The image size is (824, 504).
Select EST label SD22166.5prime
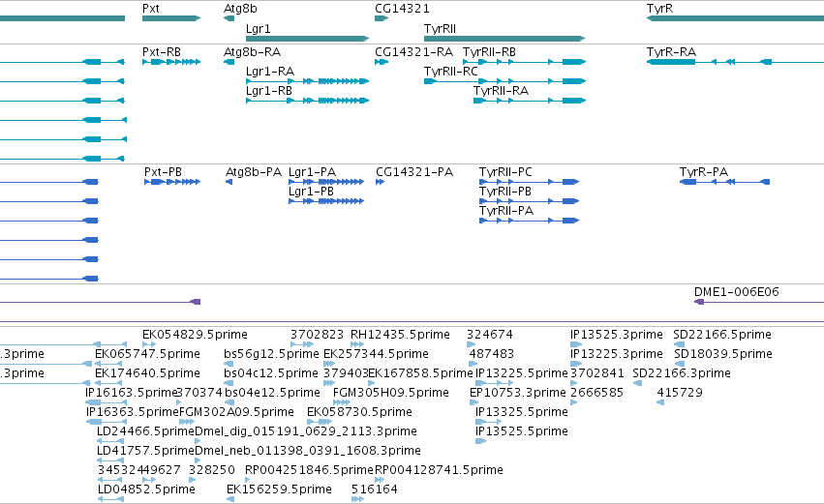point(722,335)
